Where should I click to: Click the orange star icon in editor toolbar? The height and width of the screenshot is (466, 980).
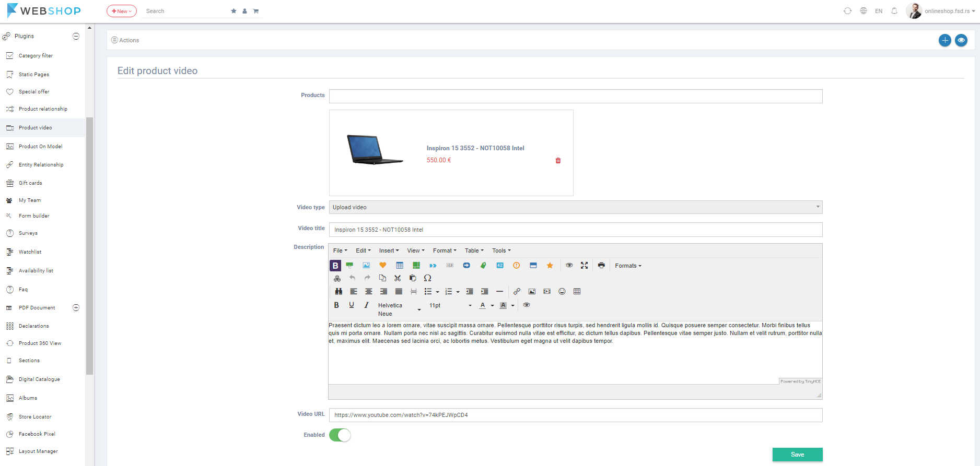click(550, 266)
